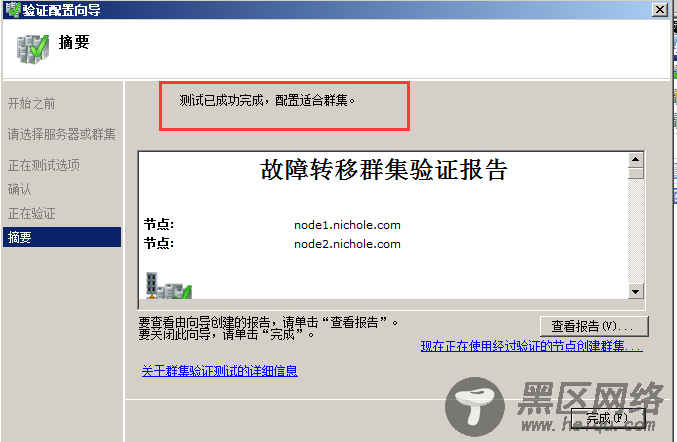Click node2.nichole.com text in report

[347, 244]
